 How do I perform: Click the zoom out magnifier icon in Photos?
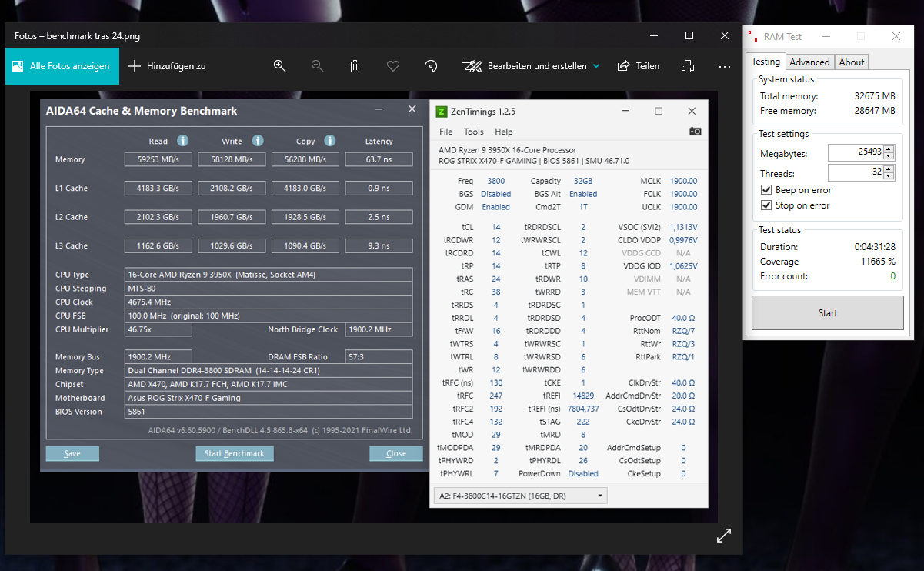318,66
